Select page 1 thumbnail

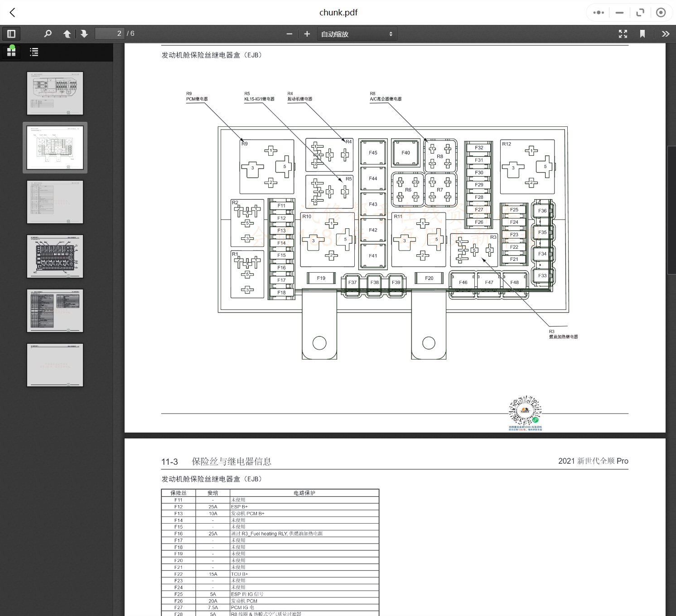point(55,93)
